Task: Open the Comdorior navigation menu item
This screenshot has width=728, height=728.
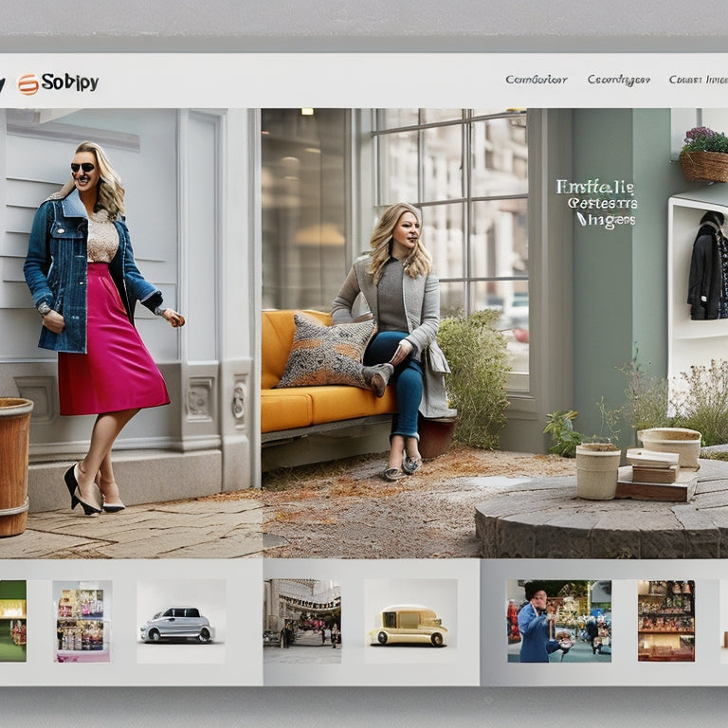Action: pyautogui.click(x=536, y=80)
